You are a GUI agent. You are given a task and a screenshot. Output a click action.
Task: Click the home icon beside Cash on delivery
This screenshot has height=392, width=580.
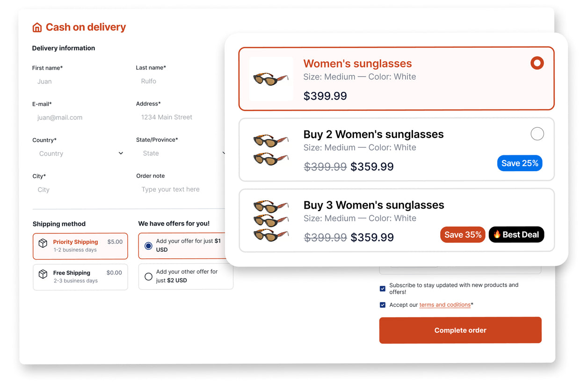tap(37, 28)
